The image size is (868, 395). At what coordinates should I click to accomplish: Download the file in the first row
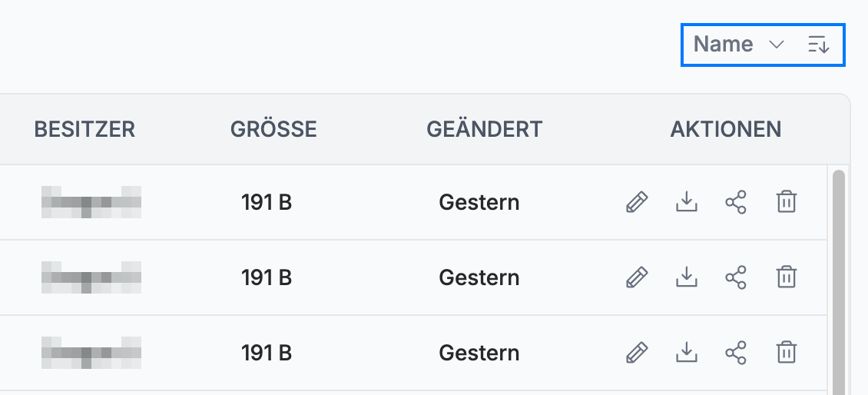coord(687,202)
